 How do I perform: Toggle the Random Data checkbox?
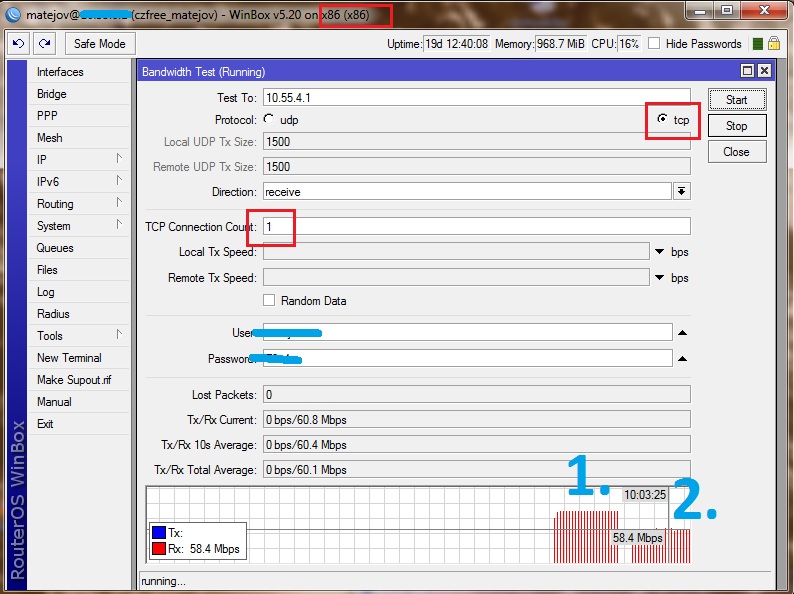(x=269, y=300)
